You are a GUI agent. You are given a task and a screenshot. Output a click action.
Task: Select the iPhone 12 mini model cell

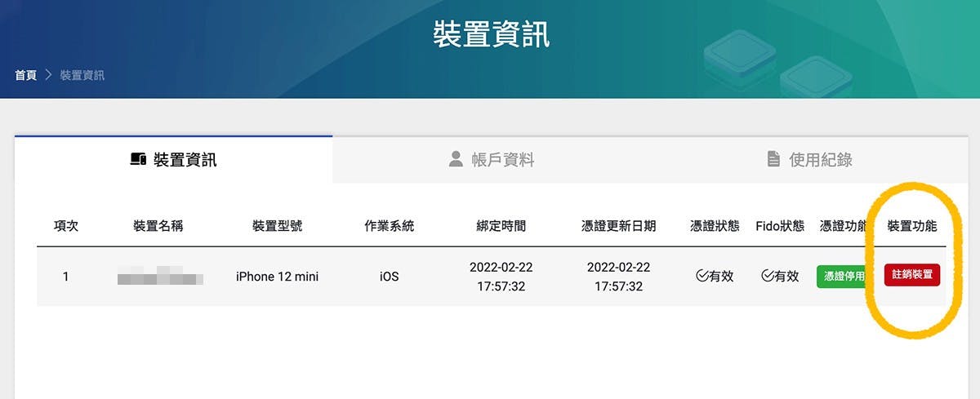278,277
